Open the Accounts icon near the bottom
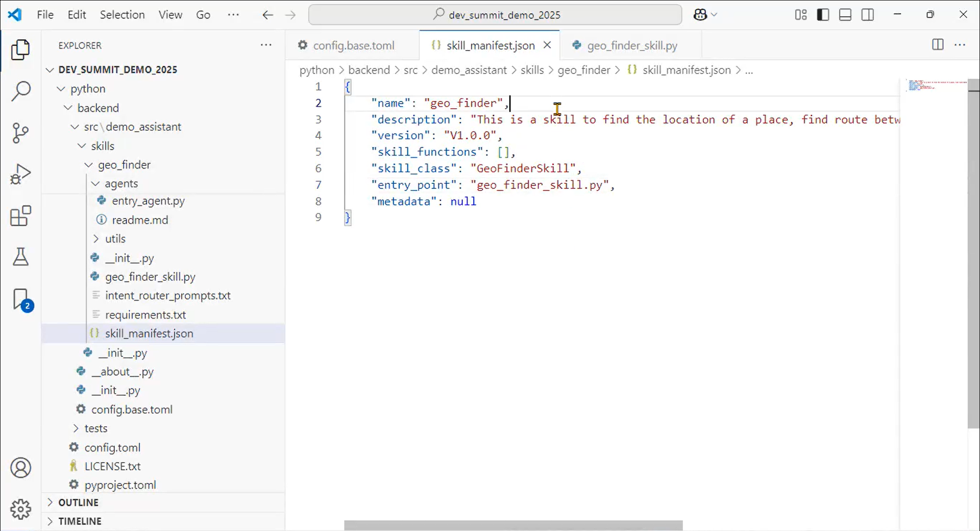Screen dimensions: 980x531 pyautogui.click(x=20, y=467)
